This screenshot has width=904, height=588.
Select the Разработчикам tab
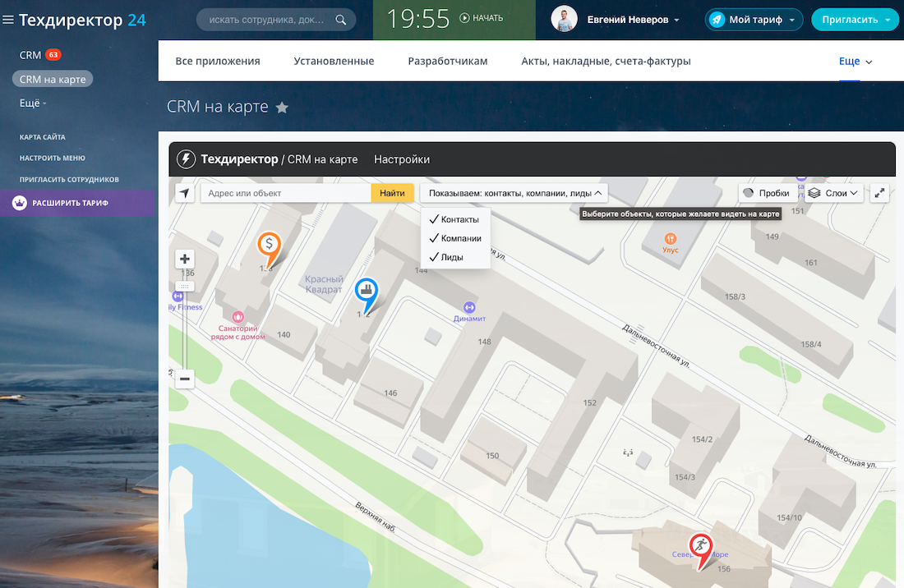[x=447, y=61]
